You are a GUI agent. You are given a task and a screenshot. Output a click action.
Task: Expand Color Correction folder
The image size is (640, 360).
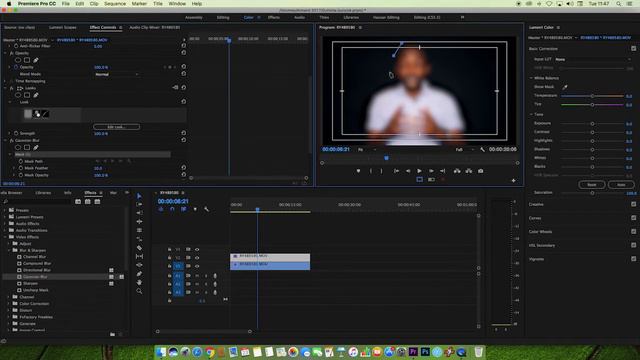9,304
